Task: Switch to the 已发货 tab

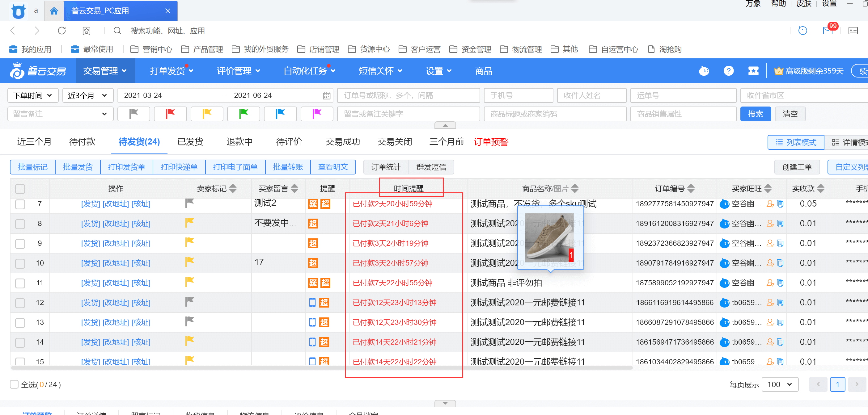Action: click(x=190, y=142)
